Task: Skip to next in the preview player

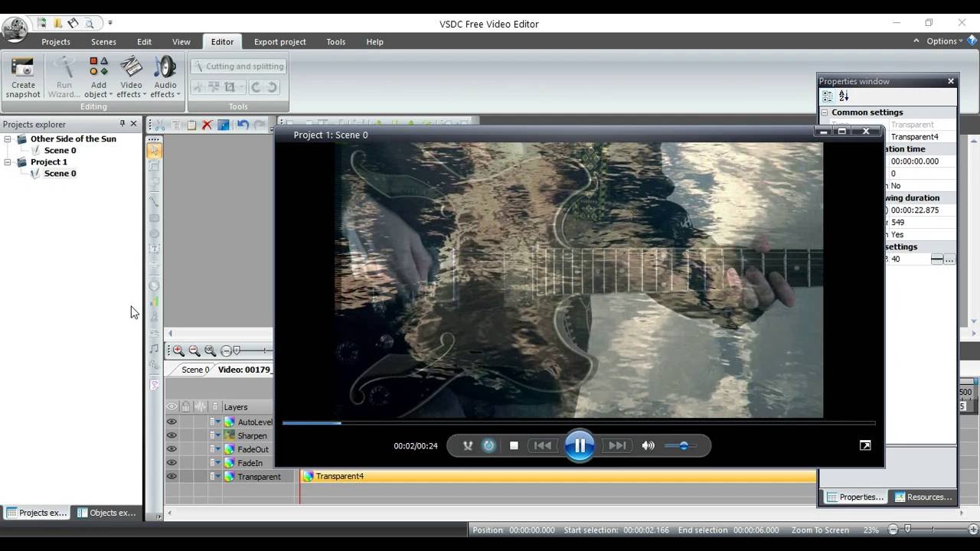Action: pos(616,445)
